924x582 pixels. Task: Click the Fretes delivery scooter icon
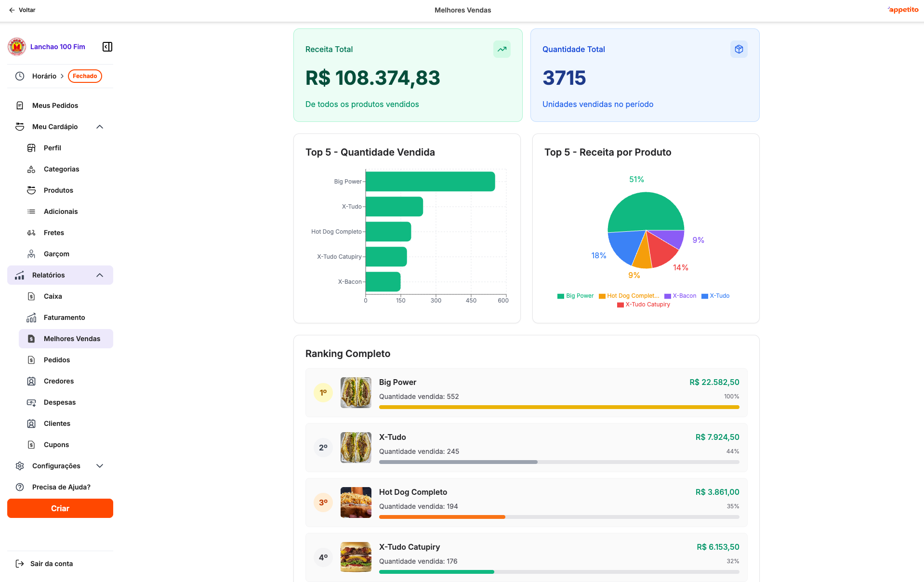31,233
